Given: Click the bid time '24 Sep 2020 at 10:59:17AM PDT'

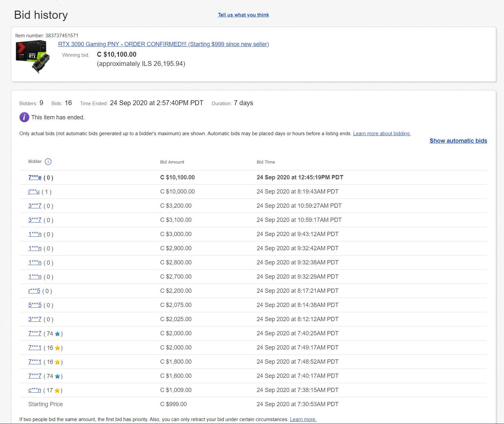Looking at the screenshot, I should point(299,220).
